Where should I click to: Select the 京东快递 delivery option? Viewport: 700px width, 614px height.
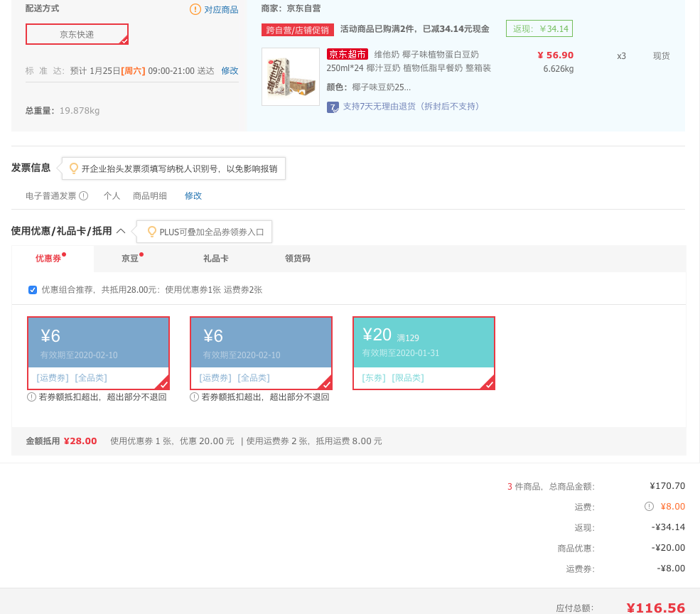pyautogui.click(x=77, y=34)
